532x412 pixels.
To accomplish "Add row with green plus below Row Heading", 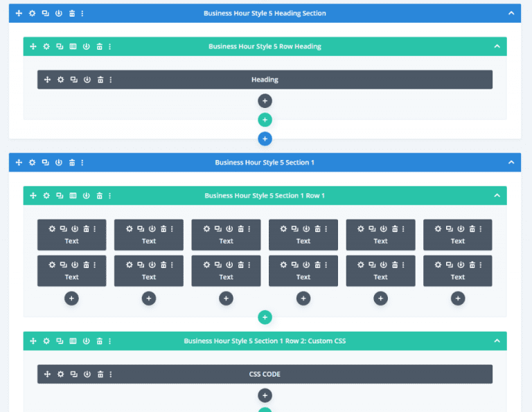I will pos(265,120).
